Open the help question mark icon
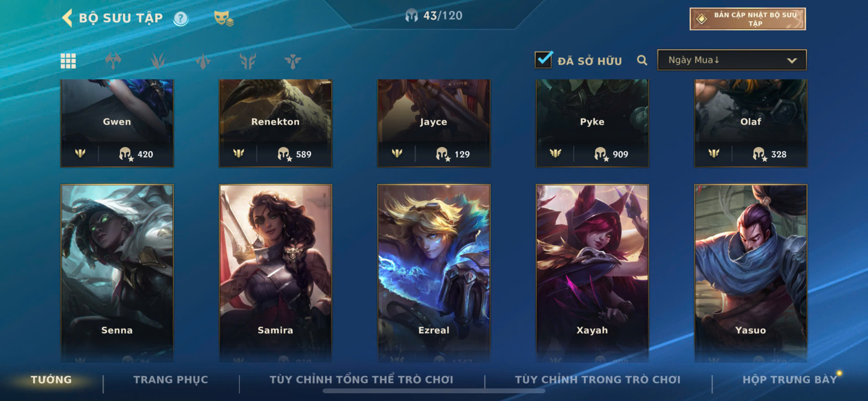Viewport: 868px width, 401px height. pos(181,18)
